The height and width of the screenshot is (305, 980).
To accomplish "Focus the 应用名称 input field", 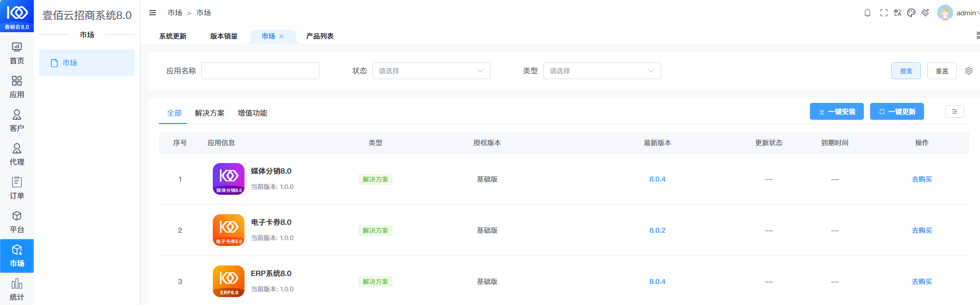I will (x=260, y=71).
